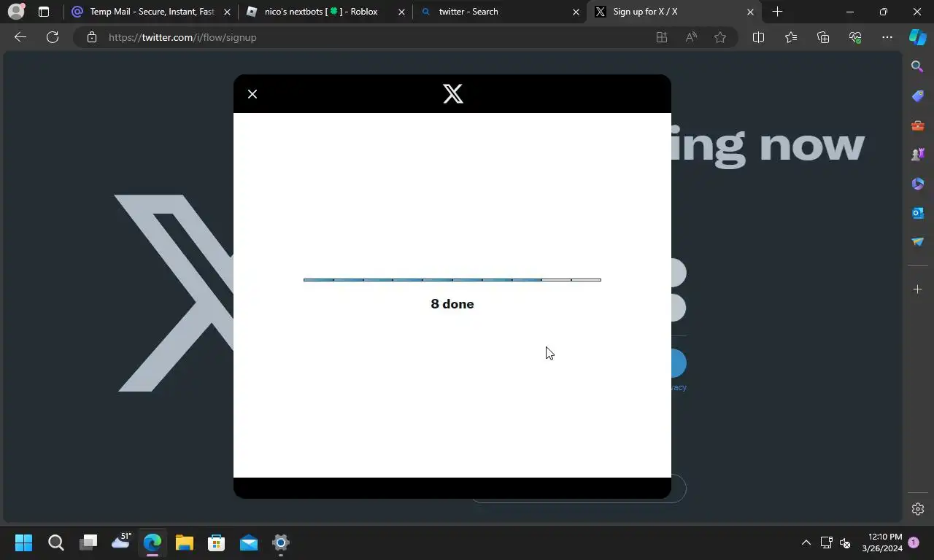Refresh the current page
This screenshot has width=934, height=560.
(53, 37)
